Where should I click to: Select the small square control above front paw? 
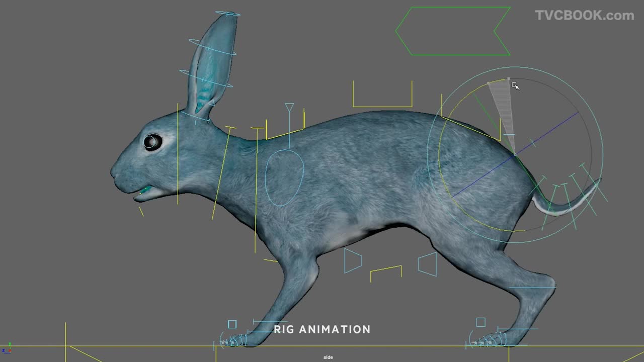point(232,324)
